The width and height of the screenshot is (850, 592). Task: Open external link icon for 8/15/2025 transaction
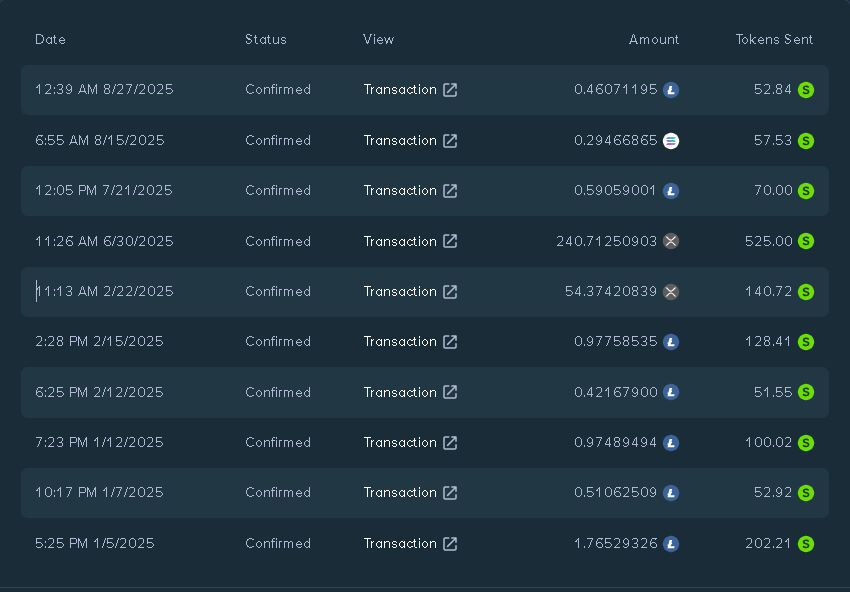[450, 140]
